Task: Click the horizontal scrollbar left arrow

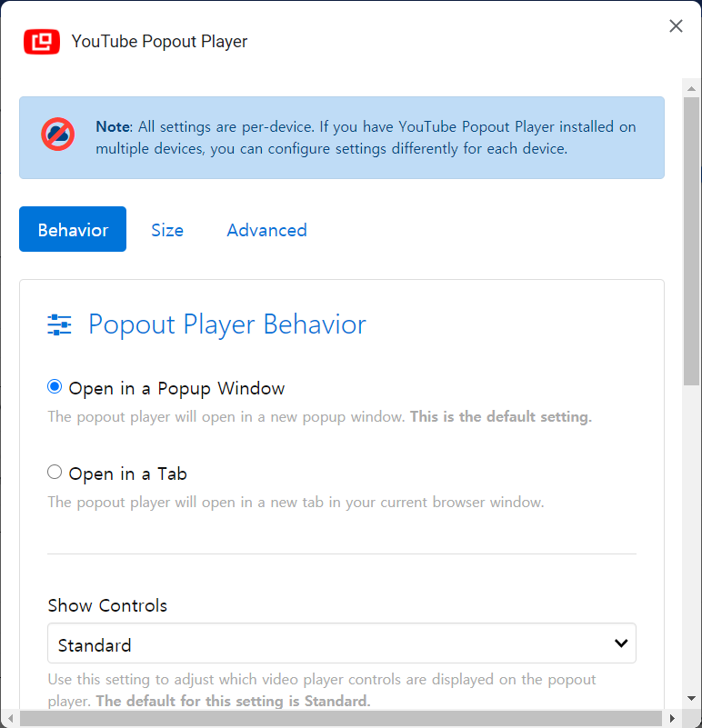Action: tap(10, 718)
